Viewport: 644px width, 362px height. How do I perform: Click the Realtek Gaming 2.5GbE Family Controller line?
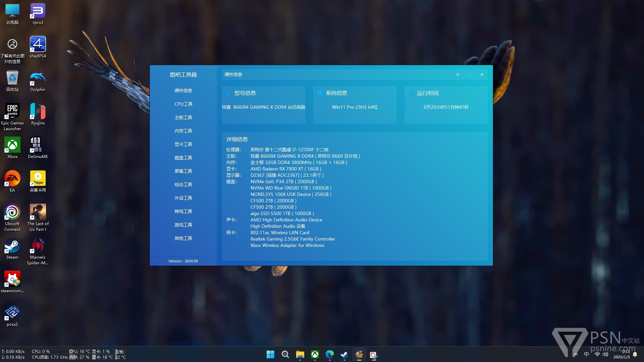(x=293, y=239)
